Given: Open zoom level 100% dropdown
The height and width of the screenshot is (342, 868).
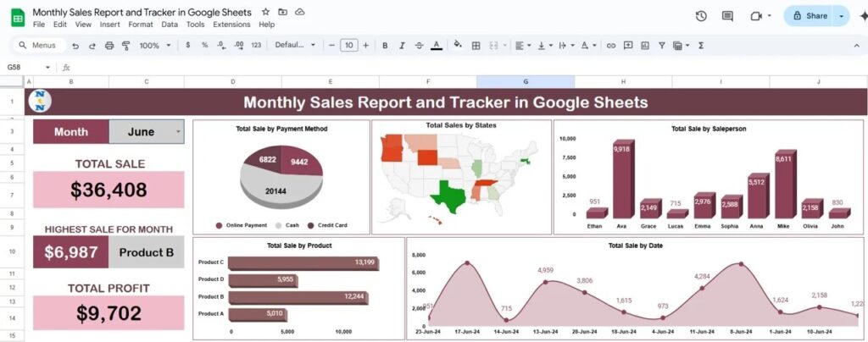Looking at the screenshot, I should [155, 46].
